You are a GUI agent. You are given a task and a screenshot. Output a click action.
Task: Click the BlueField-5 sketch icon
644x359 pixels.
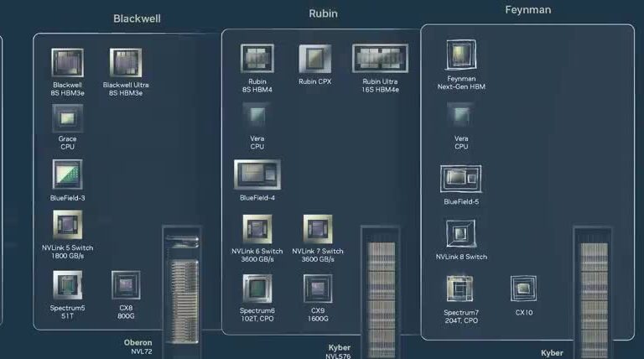(461, 178)
